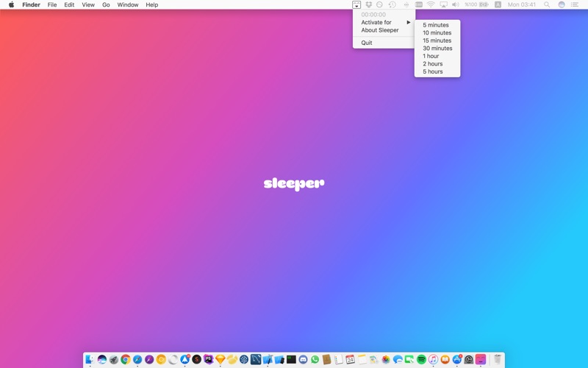This screenshot has height=368, width=588.
Task: Open the Edit menu
Action: point(69,4)
